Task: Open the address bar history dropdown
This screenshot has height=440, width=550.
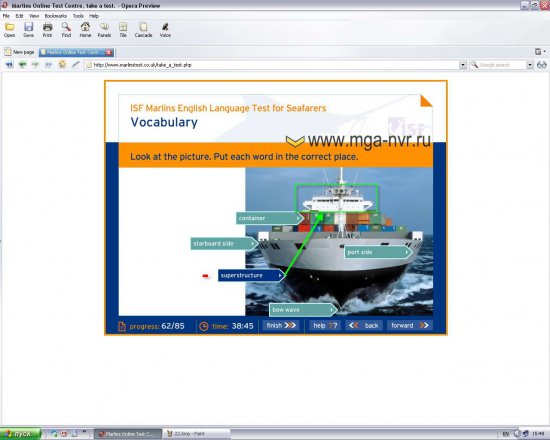Action: point(463,65)
